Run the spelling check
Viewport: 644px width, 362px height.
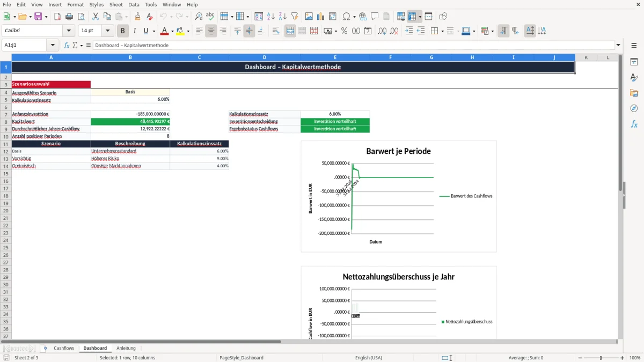click(210, 17)
